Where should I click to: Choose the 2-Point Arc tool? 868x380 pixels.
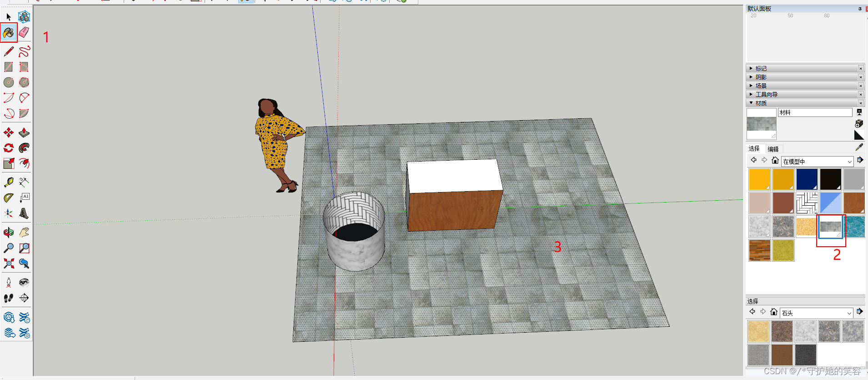tap(24, 98)
